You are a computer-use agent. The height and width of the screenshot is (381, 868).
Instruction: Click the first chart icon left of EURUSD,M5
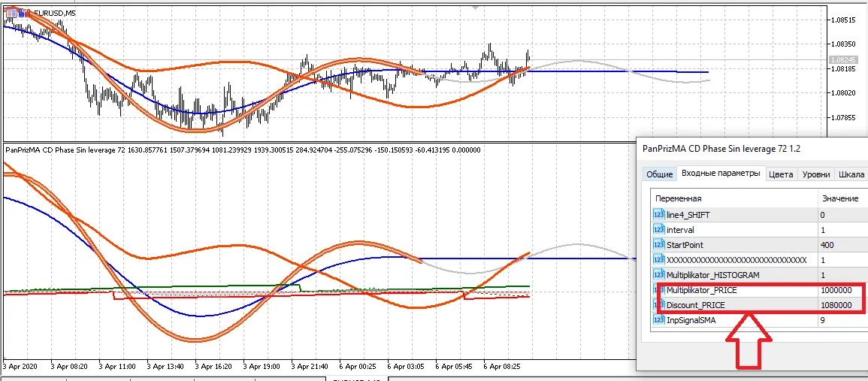click(x=11, y=13)
